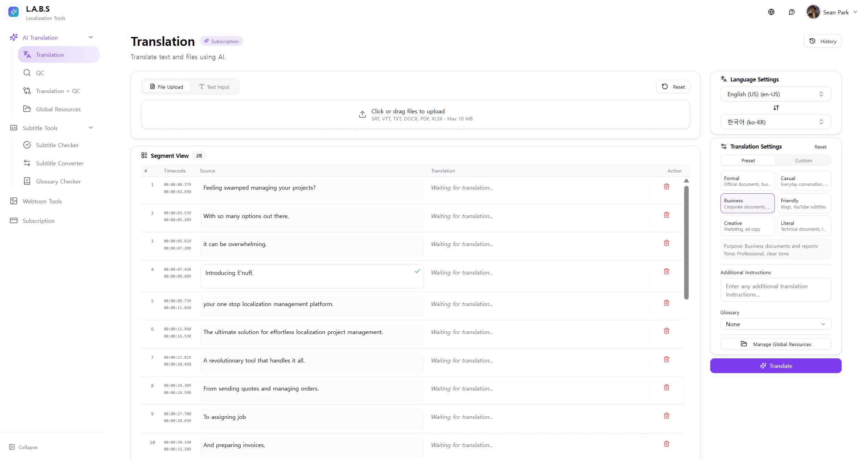Image resolution: width=868 pixels, height=460 pixels.
Task: Switch to the Text Input tab
Action: click(215, 87)
